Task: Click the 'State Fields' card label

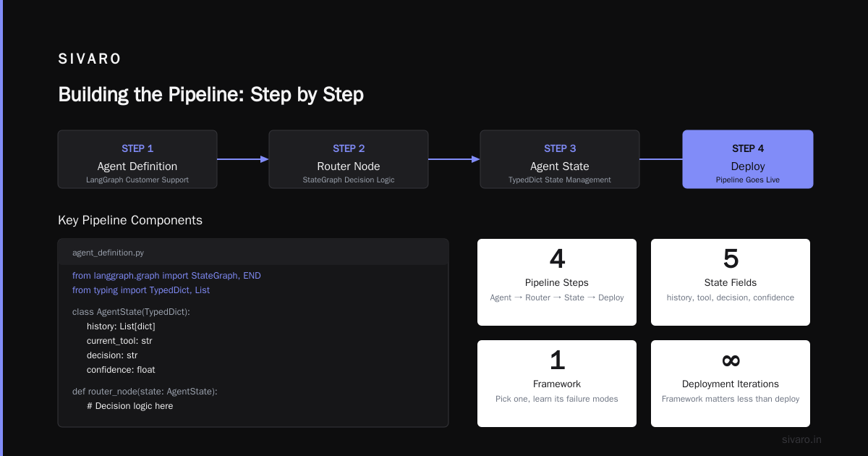Action: (x=731, y=283)
